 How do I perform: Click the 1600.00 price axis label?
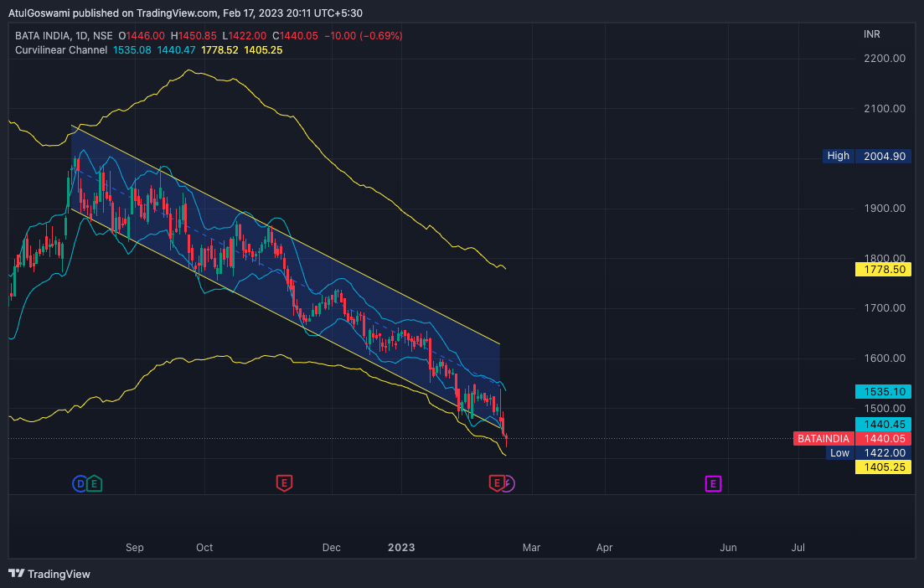pos(885,358)
